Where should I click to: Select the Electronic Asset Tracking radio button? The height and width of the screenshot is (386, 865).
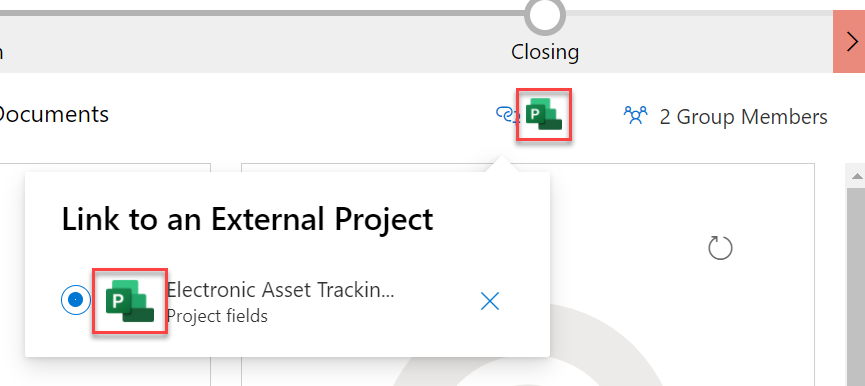click(x=76, y=301)
